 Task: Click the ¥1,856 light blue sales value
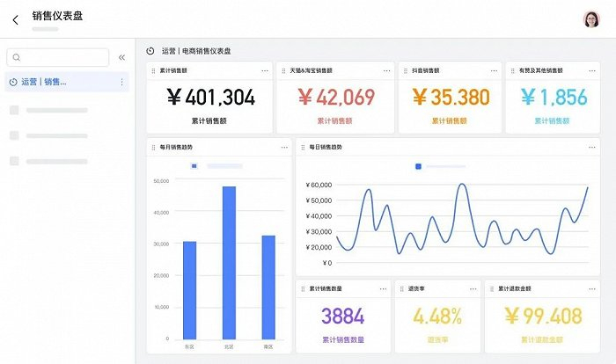(x=554, y=97)
